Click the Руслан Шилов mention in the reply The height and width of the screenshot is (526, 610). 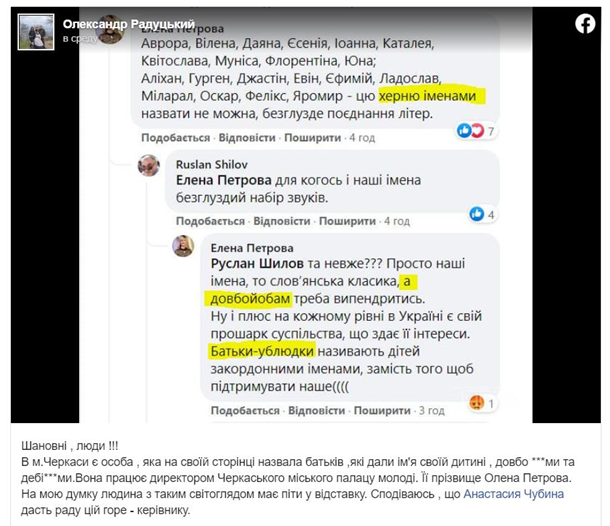(257, 264)
